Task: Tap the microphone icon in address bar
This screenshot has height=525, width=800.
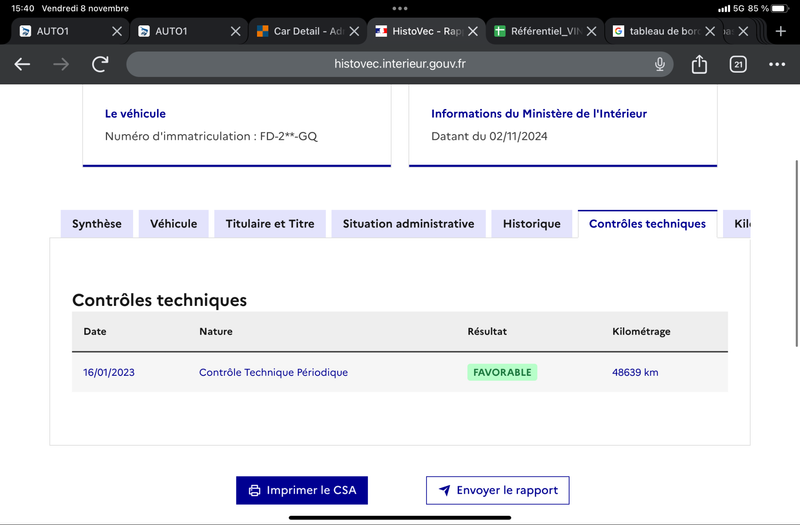Action: (660, 64)
